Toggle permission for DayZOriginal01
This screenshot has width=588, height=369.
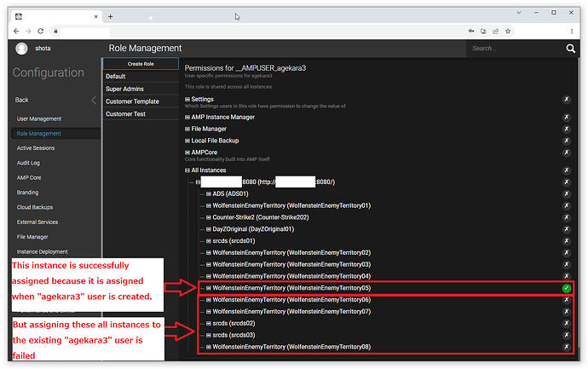[x=566, y=229]
